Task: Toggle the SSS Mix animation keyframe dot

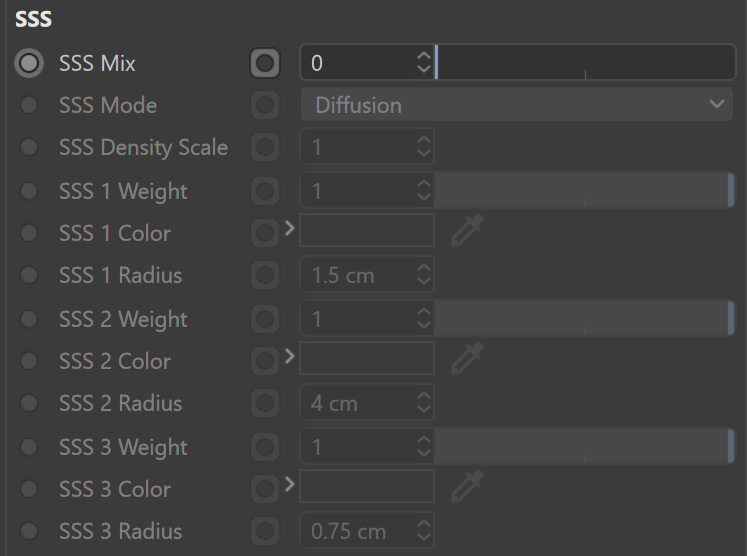Action: coord(29,63)
